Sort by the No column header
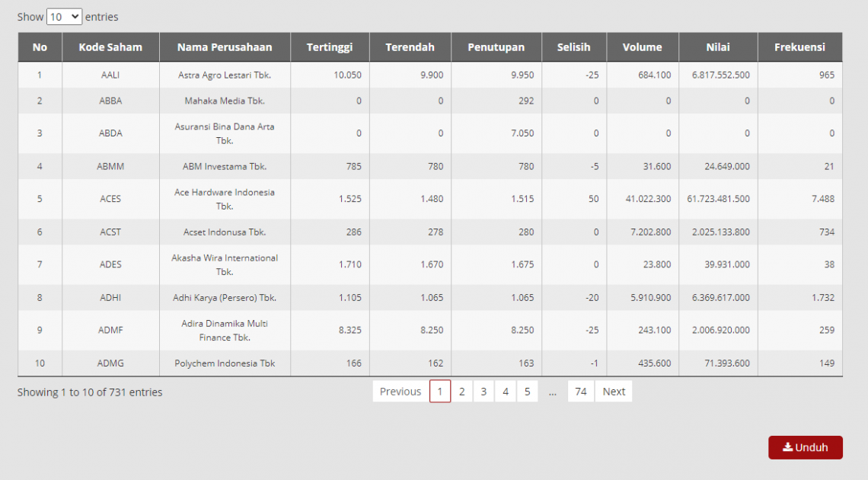The width and height of the screenshot is (868, 480). tap(40, 47)
